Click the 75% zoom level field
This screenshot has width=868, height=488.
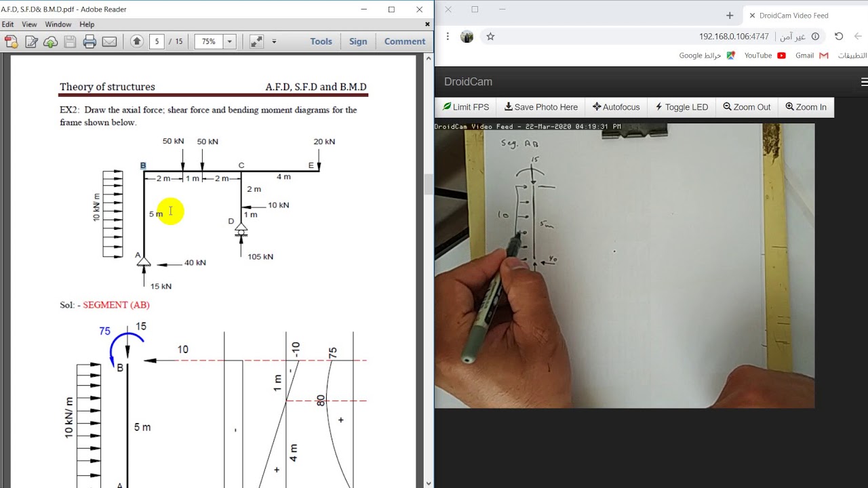(x=209, y=41)
